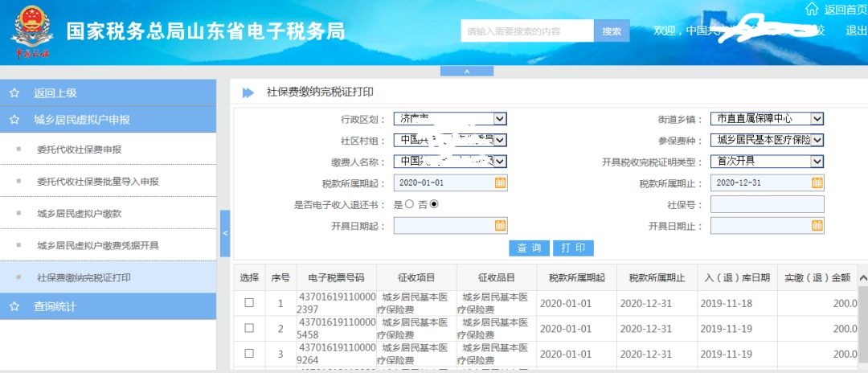868x373 pixels.
Task: Open calendar picker for 开具日期止
Action: 817,226
